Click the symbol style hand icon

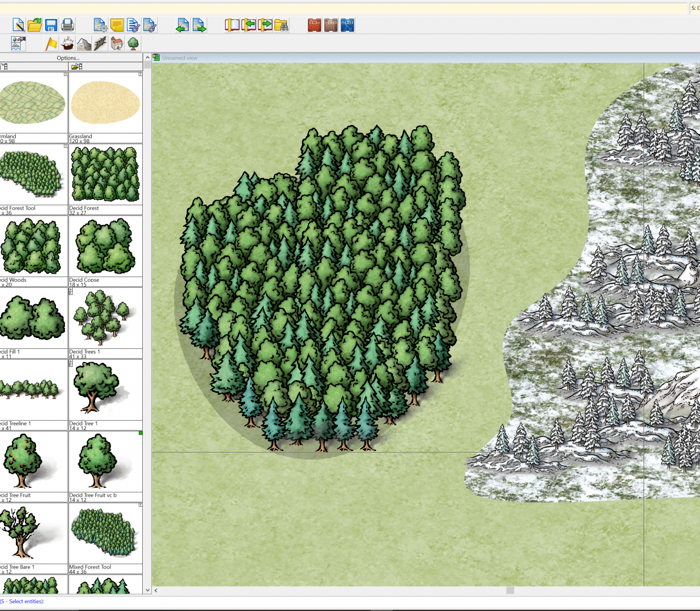click(x=18, y=43)
